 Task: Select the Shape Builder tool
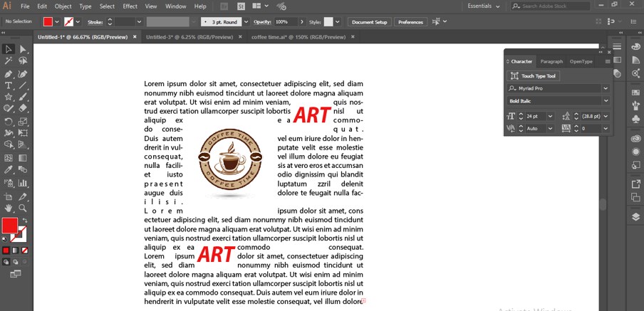(9, 145)
